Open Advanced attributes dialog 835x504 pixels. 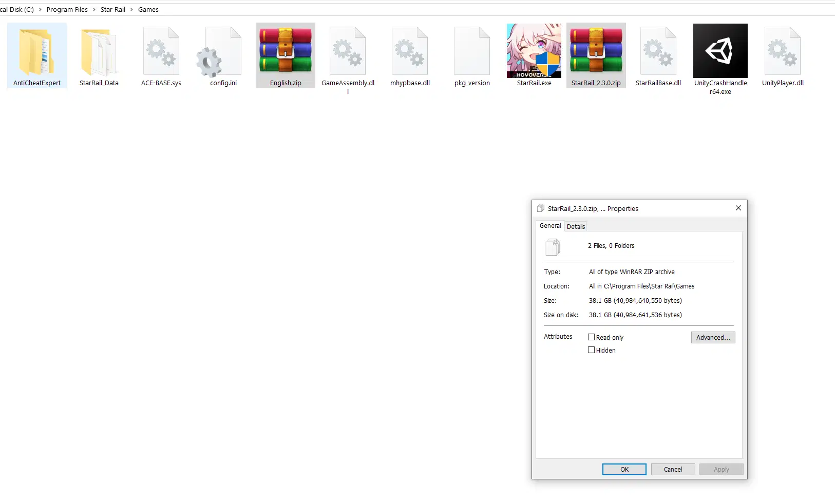click(713, 337)
